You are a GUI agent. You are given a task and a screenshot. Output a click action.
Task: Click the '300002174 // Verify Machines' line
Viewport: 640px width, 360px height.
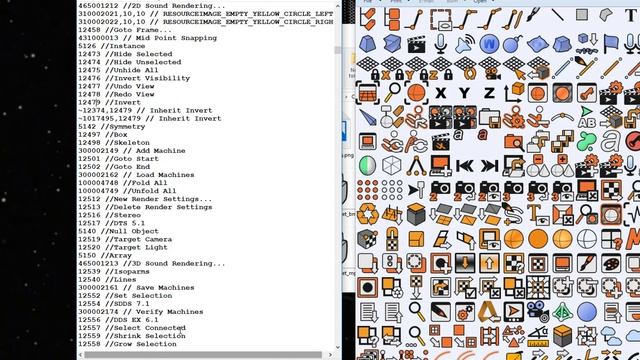[x=140, y=311]
